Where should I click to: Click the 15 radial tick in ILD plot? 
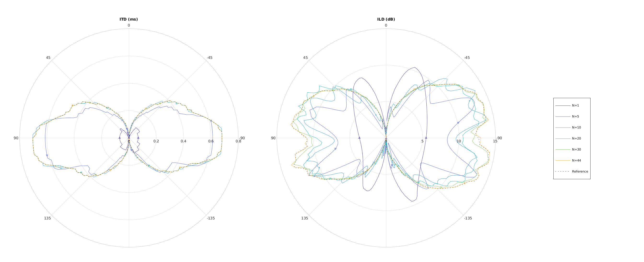[495, 141]
